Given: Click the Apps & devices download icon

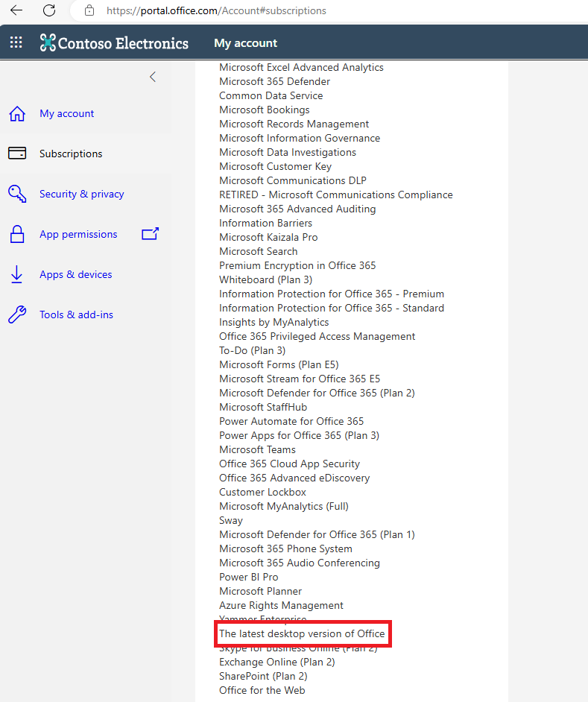Looking at the screenshot, I should (x=16, y=274).
